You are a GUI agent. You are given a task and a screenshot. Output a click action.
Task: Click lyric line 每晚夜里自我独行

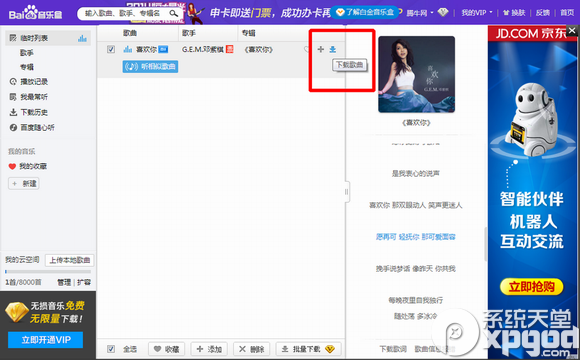coord(416,300)
